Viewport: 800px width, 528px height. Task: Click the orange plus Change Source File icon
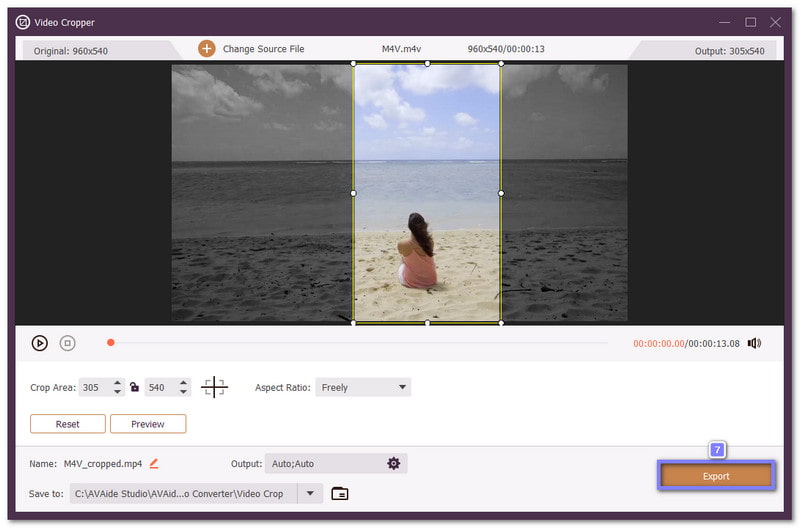pyautogui.click(x=207, y=49)
